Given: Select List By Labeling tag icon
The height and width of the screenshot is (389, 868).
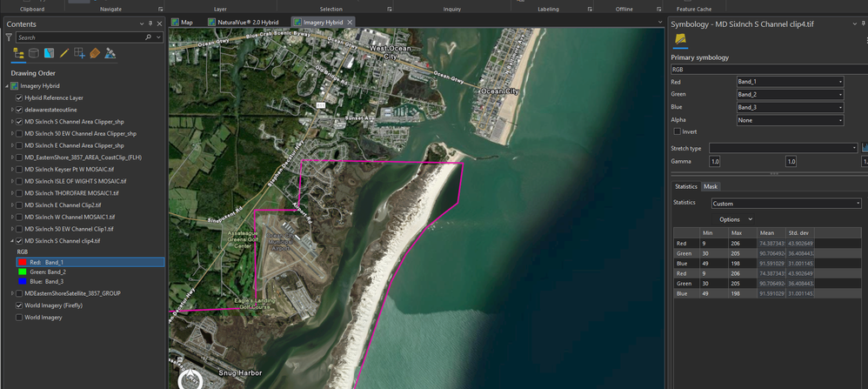Looking at the screenshot, I should click(x=95, y=53).
